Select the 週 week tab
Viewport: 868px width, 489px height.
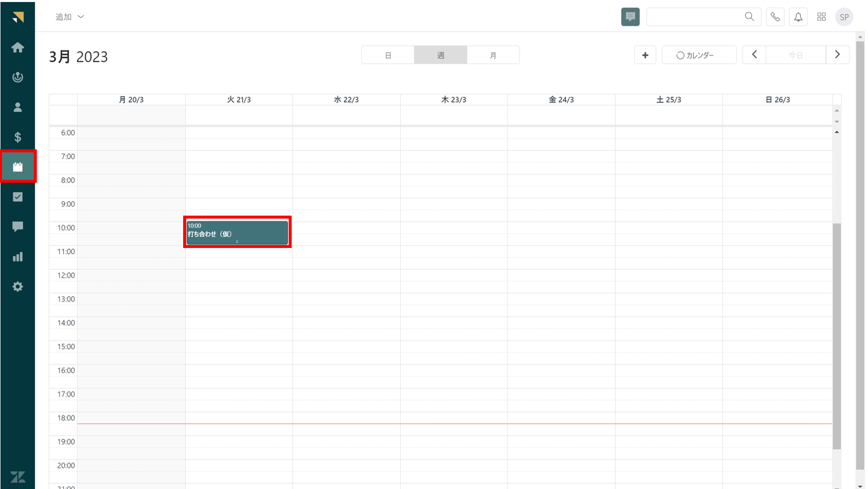pyautogui.click(x=440, y=55)
